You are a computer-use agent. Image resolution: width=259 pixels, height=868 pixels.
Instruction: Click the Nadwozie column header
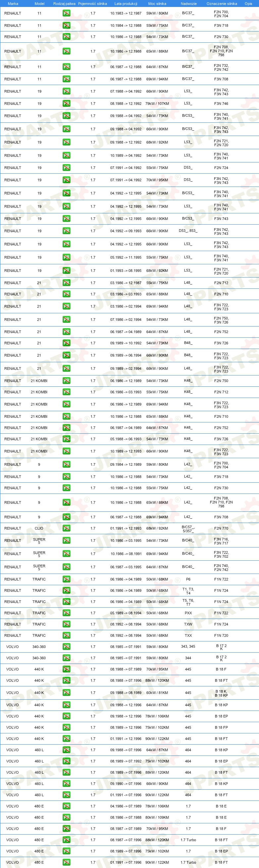point(188,4)
